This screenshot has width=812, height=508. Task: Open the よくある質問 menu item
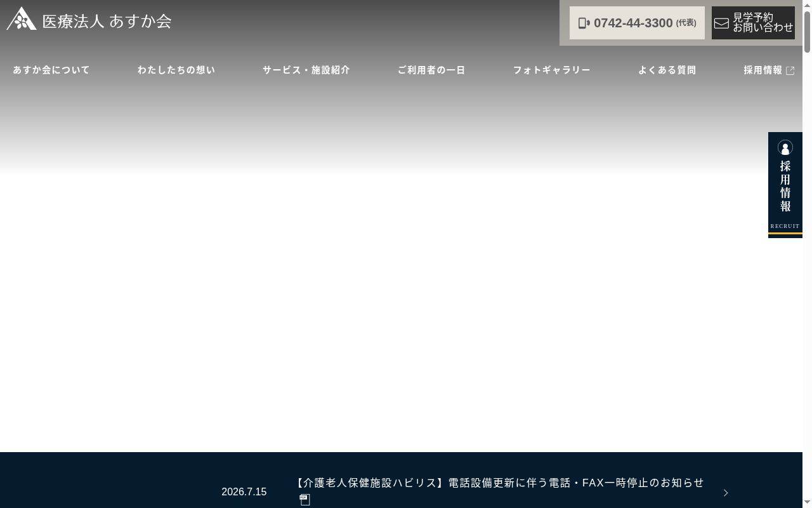pyautogui.click(x=667, y=70)
